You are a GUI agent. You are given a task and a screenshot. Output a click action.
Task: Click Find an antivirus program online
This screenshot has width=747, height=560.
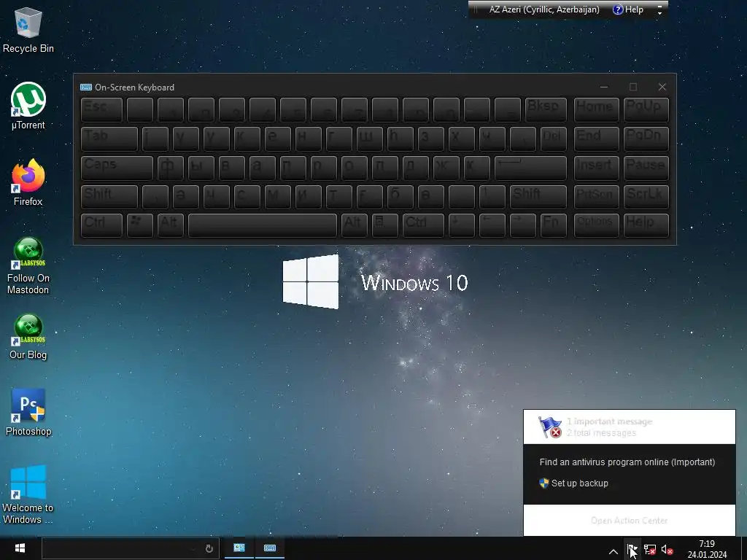pos(627,462)
